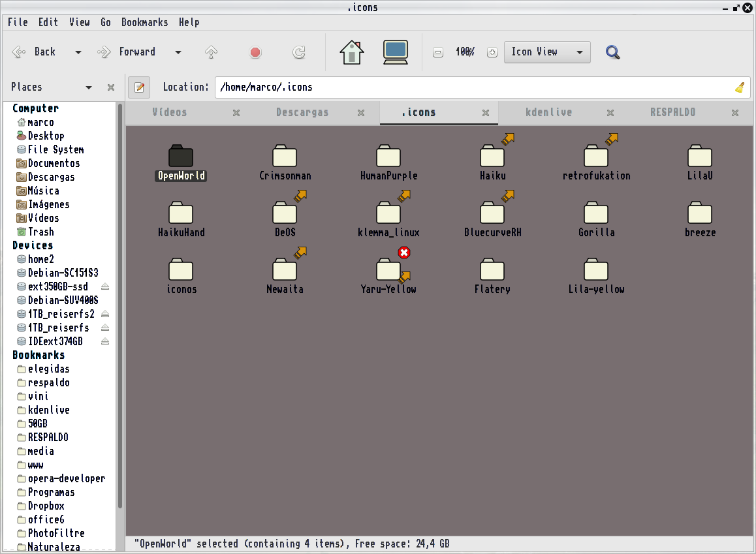This screenshot has height=554, width=756.
Task: Open the File menu
Action: coord(18,22)
